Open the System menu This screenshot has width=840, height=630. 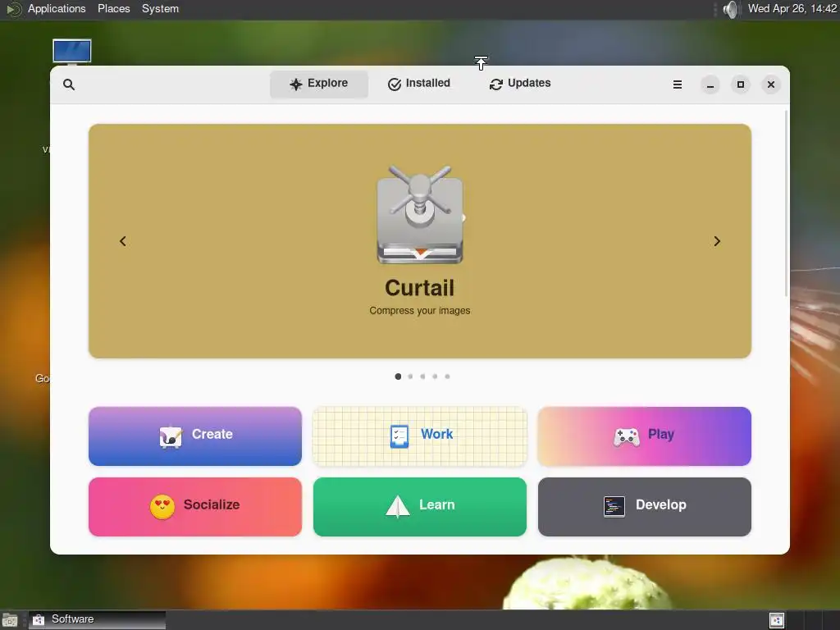click(160, 8)
